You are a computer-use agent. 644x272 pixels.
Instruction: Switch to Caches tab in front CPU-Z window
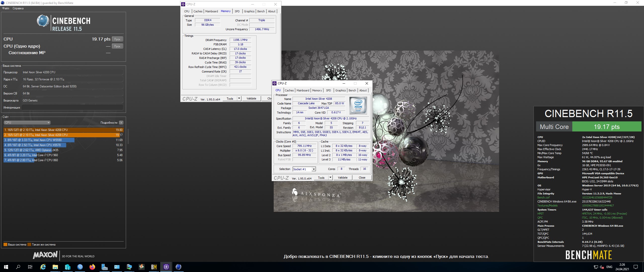(289, 90)
